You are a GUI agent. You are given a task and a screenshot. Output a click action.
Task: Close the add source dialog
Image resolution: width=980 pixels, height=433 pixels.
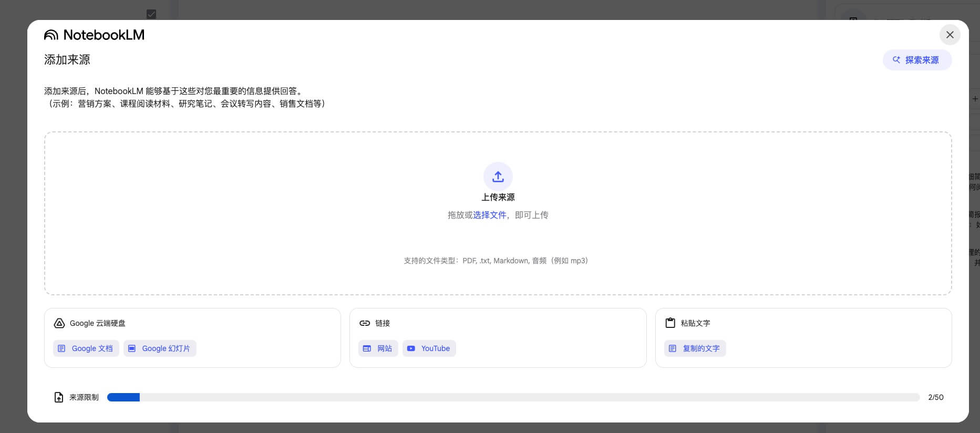tap(950, 35)
